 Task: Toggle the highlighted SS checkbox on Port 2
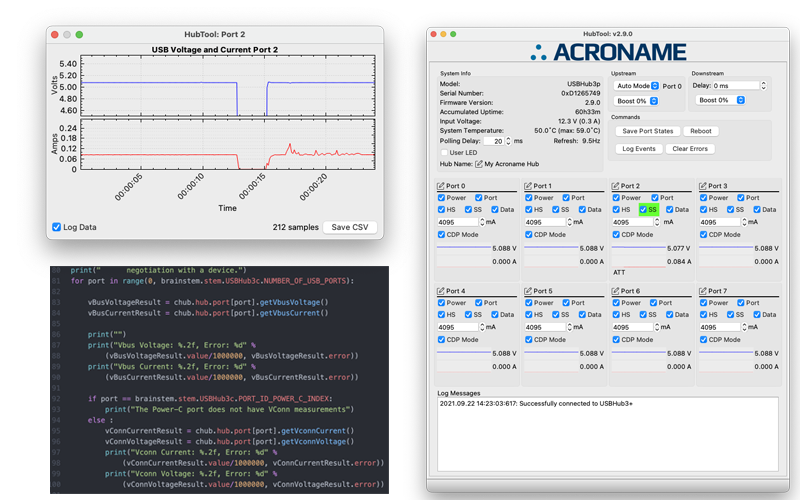tap(643, 210)
